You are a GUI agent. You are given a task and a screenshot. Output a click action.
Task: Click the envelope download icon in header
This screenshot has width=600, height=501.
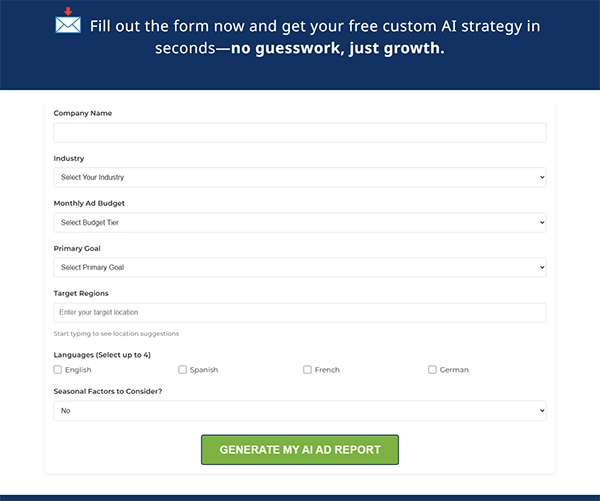click(68, 21)
